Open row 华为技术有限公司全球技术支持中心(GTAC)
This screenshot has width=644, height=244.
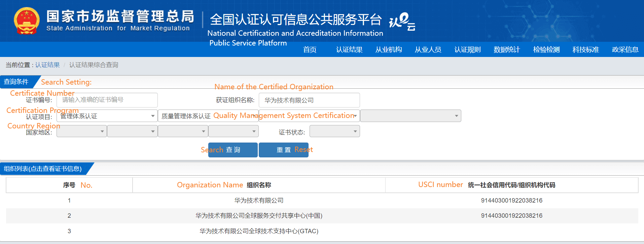(x=259, y=231)
